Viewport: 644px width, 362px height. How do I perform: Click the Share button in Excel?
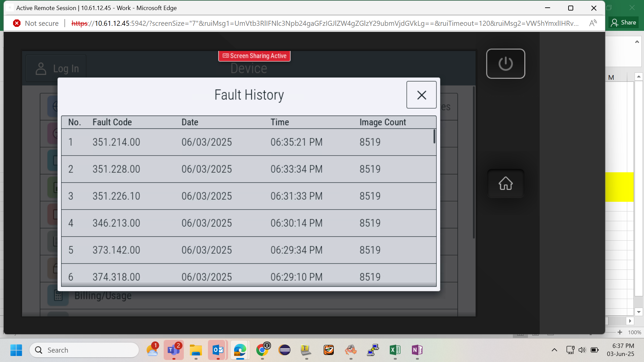click(x=624, y=22)
